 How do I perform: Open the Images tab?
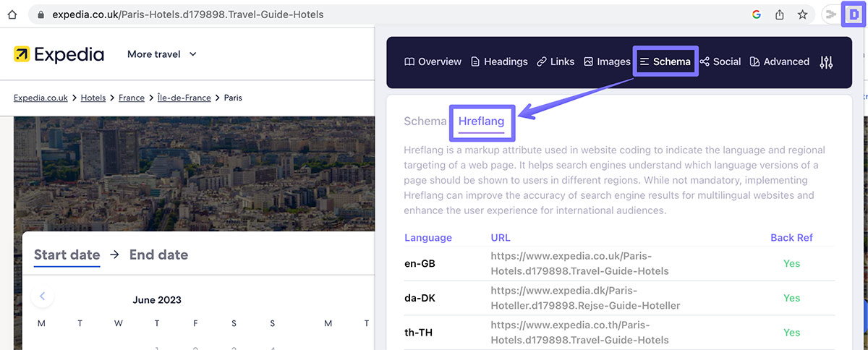(608, 61)
